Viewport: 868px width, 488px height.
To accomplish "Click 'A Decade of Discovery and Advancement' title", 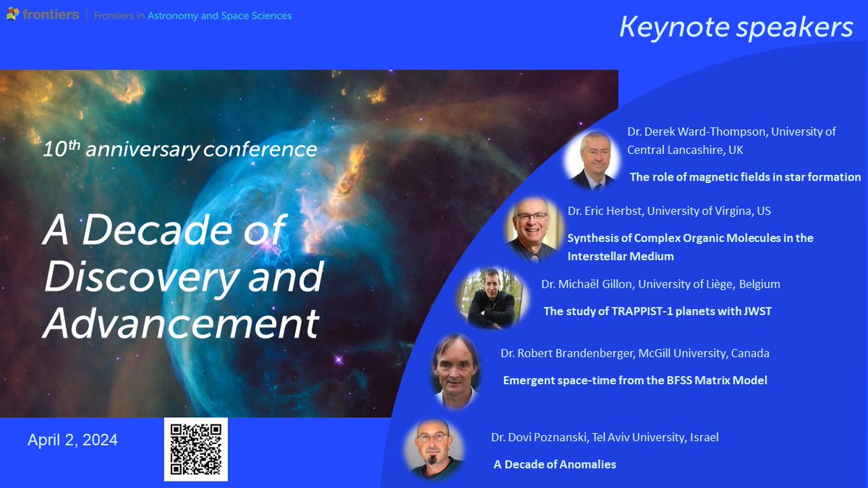I will tap(182, 277).
